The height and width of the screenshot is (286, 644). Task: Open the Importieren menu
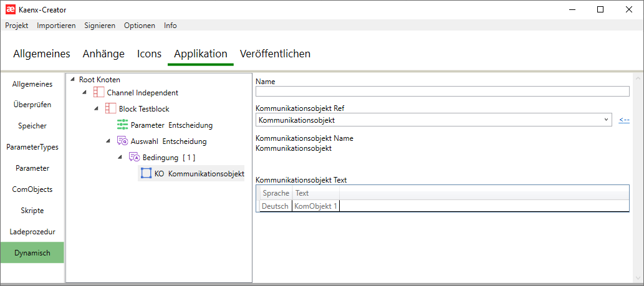(56, 26)
